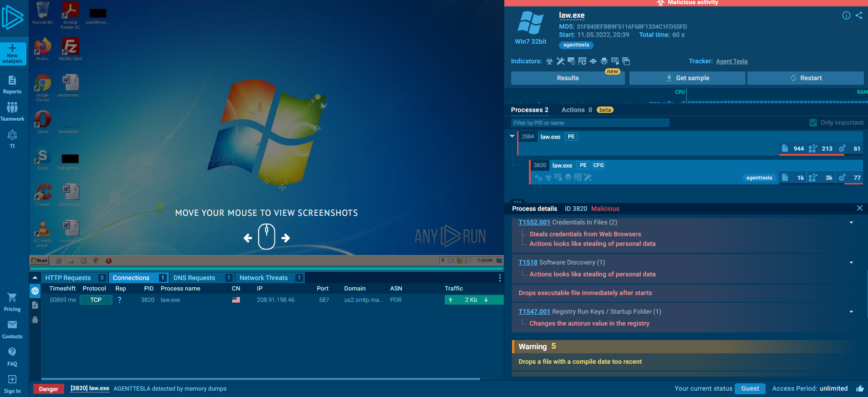Open modules count 77 for process 3820
The height and width of the screenshot is (397, 868).
(850, 178)
